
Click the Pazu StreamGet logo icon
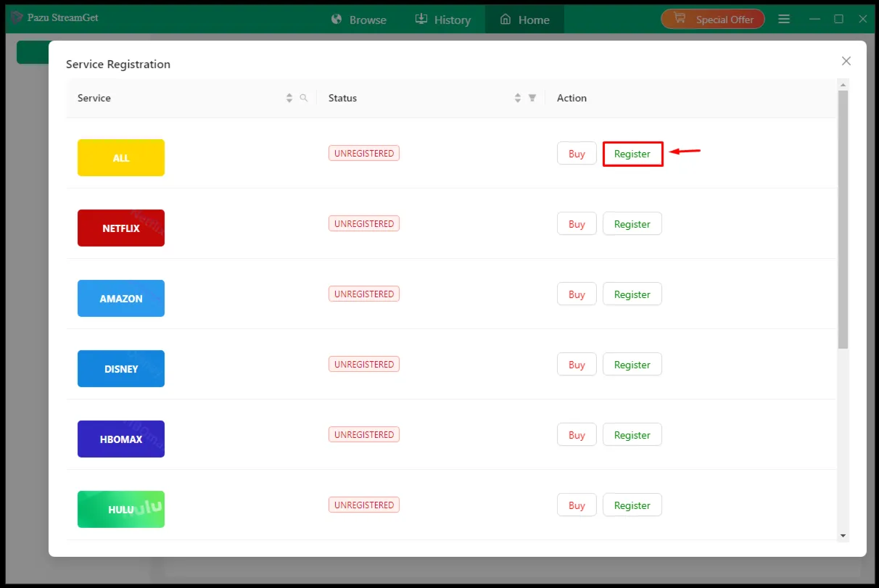[17, 17]
